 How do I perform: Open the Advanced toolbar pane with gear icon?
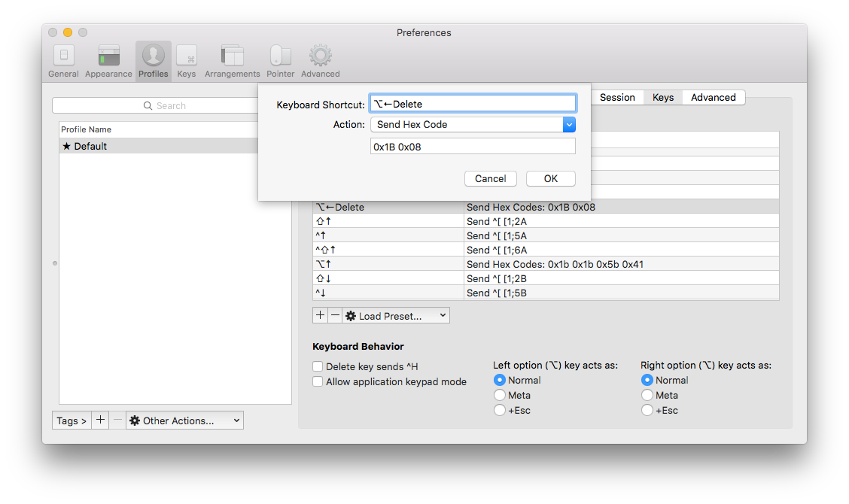pos(321,62)
